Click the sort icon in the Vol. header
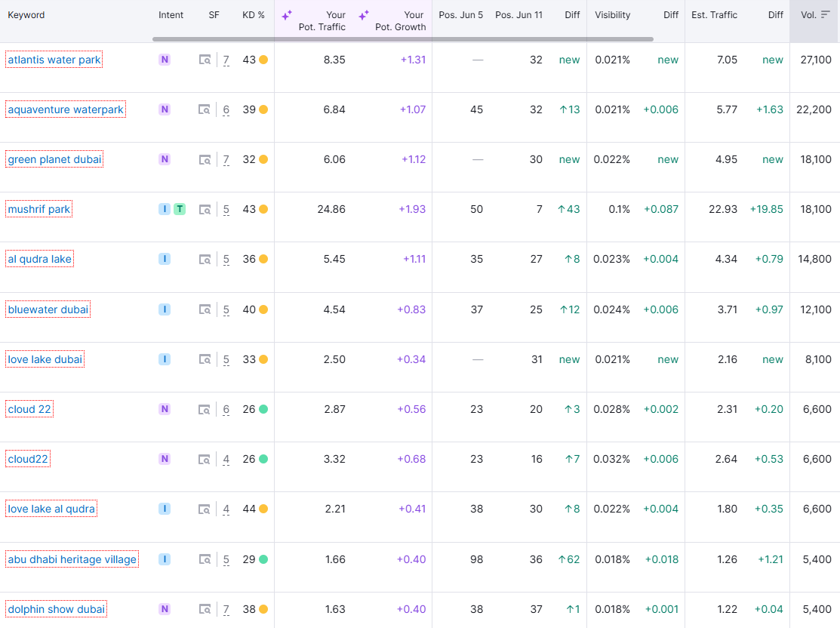The image size is (840, 628). pos(826,14)
